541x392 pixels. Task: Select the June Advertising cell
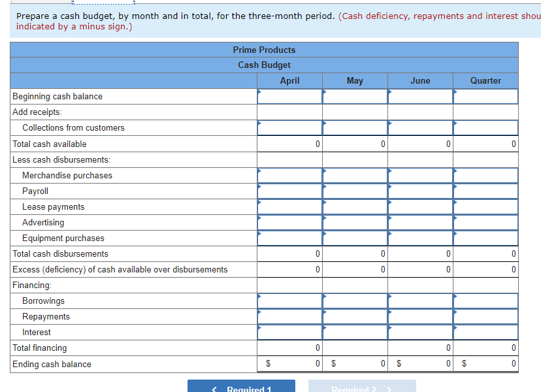pos(420,223)
